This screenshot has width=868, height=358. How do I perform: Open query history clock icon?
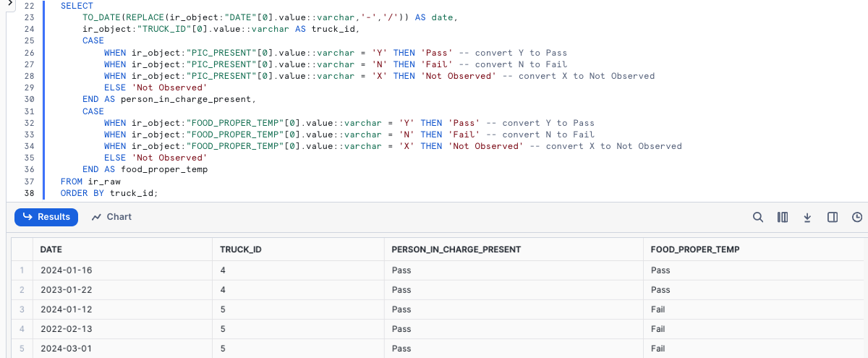857,217
